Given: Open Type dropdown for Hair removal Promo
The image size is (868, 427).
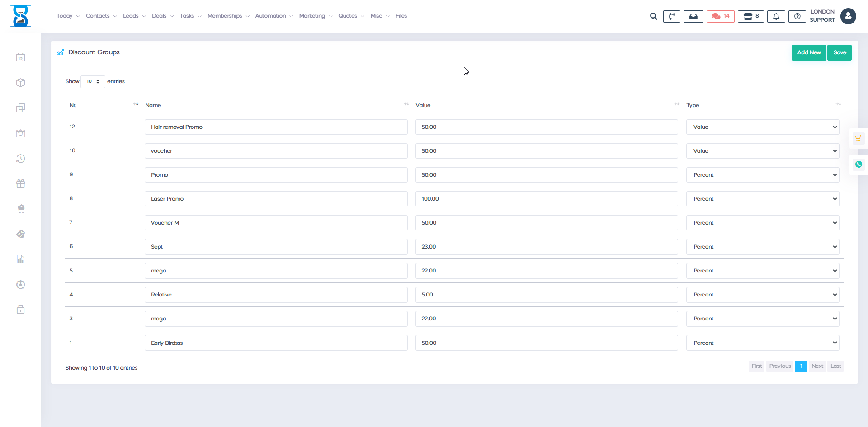Looking at the screenshot, I should click(x=762, y=127).
